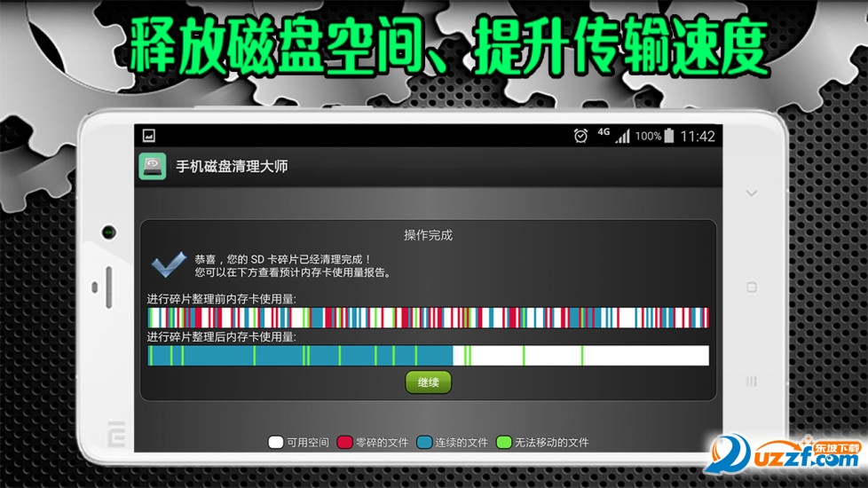This screenshot has height=488, width=868.
Task: Click the red 零碎的文件 legend swatch
Action: [x=344, y=442]
